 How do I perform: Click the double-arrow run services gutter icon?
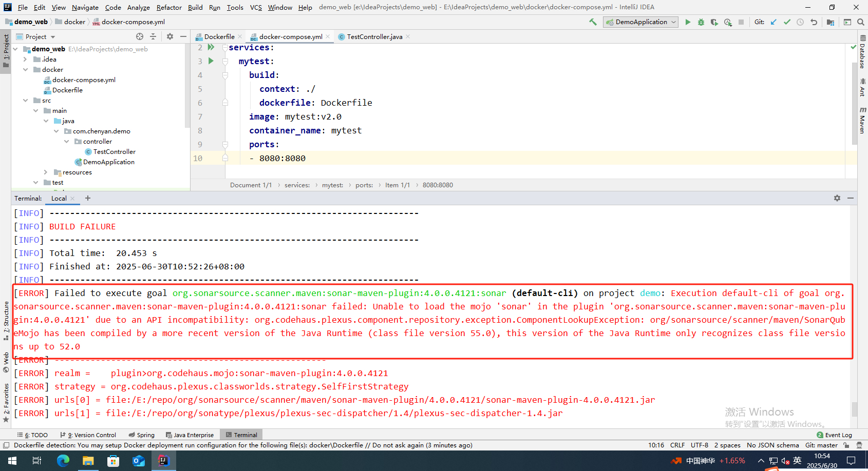click(211, 47)
